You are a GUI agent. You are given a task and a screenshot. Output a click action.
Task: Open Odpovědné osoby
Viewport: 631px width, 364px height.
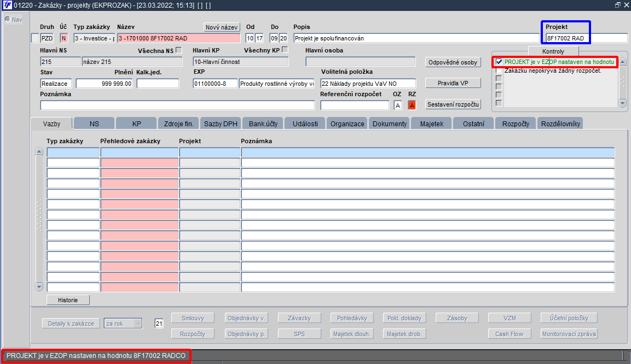tap(453, 62)
